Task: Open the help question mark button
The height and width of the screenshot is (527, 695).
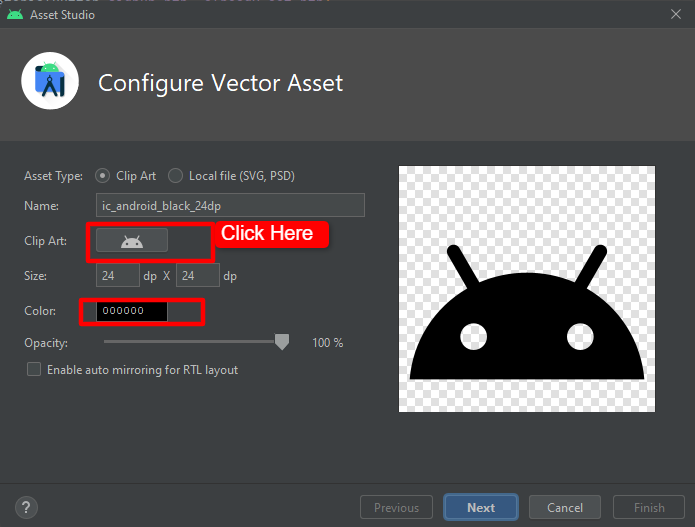Action: click(x=26, y=507)
